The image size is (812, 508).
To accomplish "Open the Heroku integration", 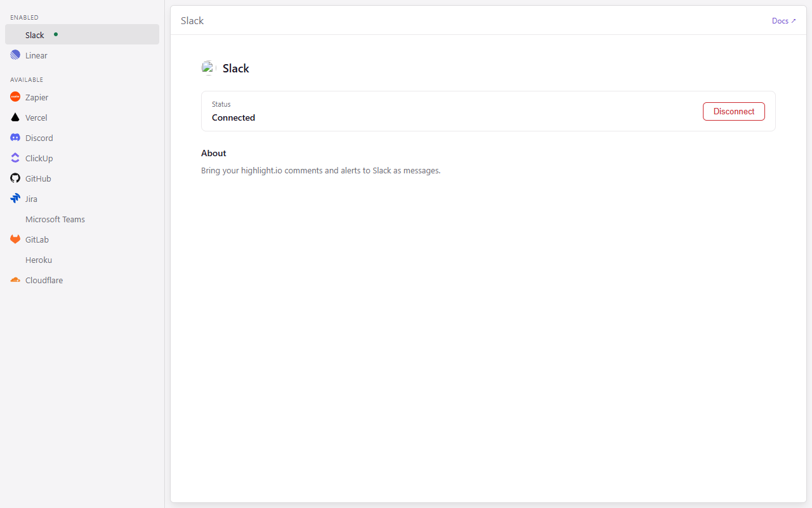I will pos(82,260).
